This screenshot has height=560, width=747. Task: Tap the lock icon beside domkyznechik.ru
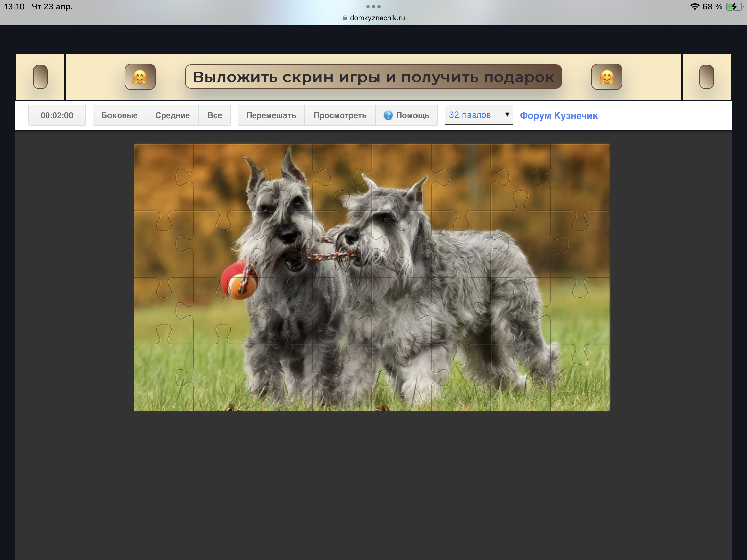[345, 18]
